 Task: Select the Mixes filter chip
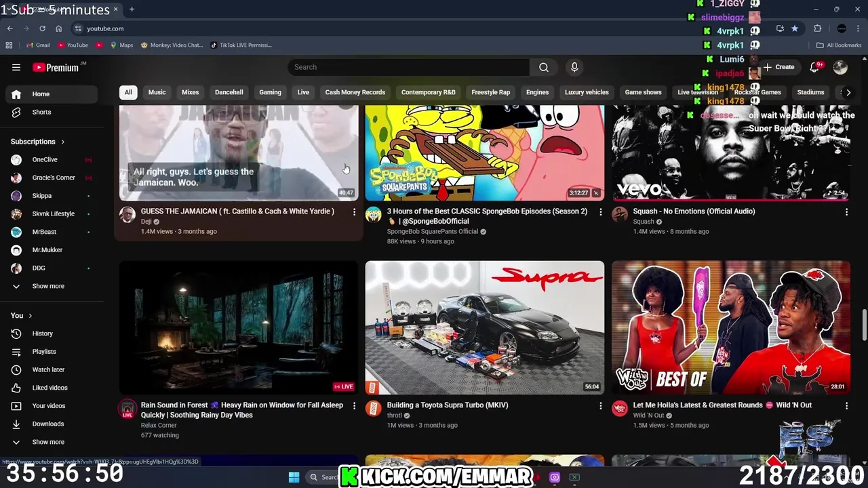click(191, 92)
